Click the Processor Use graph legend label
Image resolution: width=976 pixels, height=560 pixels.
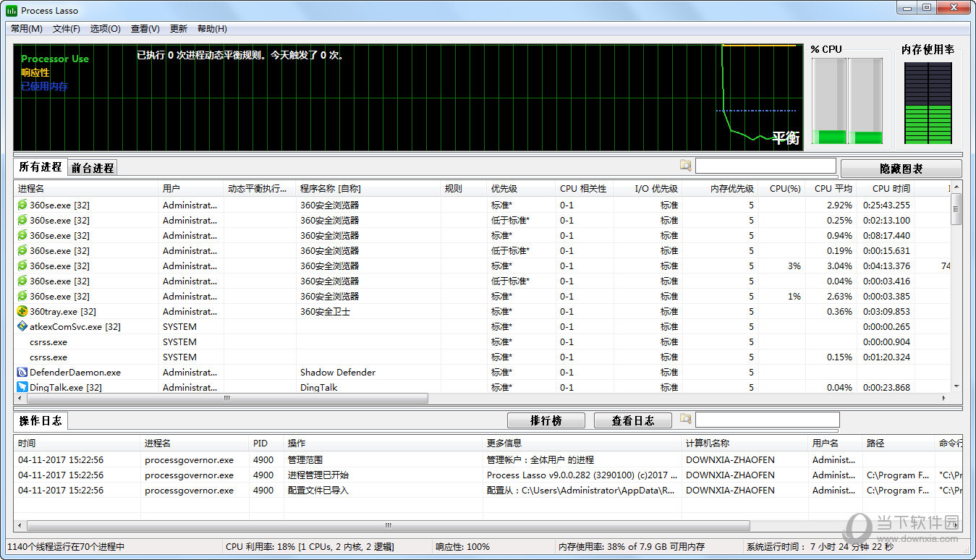(55, 59)
